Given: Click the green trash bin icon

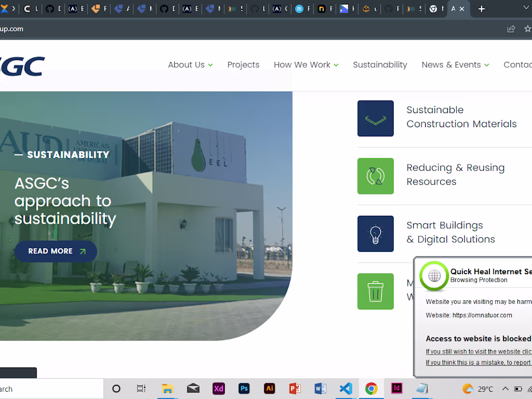Looking at the screenshot, I should 375,291.
